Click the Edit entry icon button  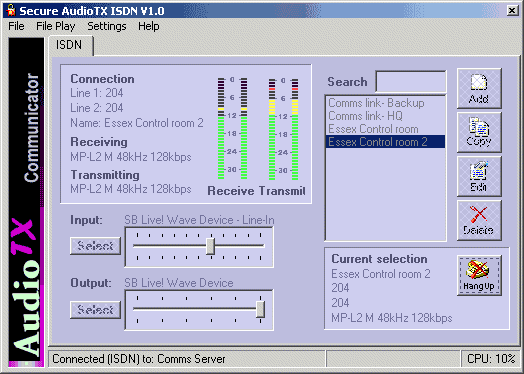coord(479,176)
